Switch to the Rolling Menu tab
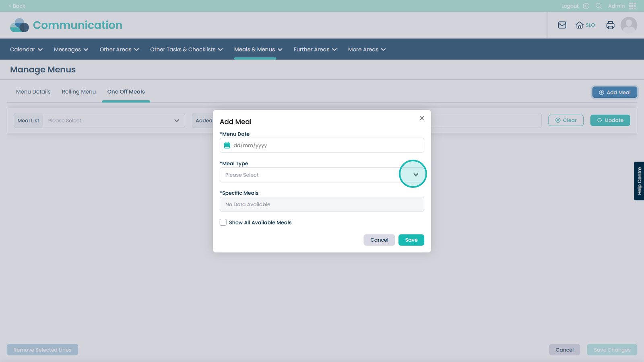The image size is (644, 362). tap(79, 92)
